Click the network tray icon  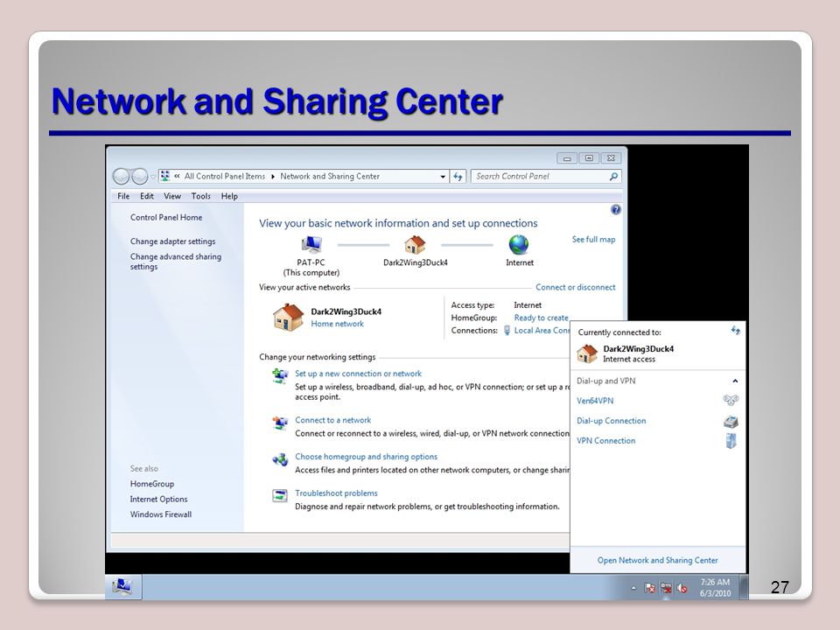[x=666, y=588]
